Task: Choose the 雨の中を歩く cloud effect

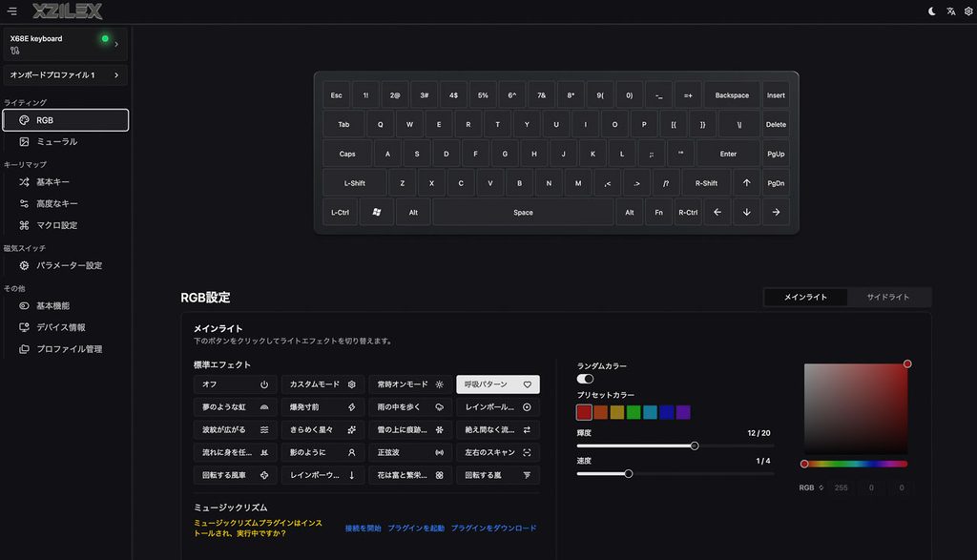Action: [x=410, y=406]
